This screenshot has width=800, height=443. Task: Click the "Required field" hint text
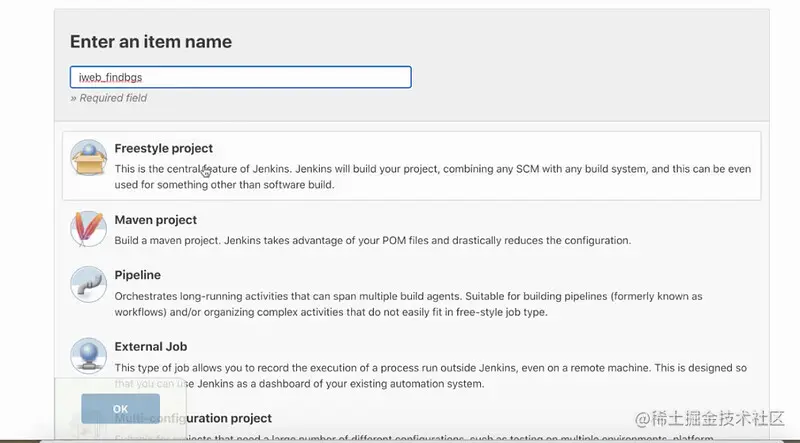pyautogui.click(x=109, y=98)
